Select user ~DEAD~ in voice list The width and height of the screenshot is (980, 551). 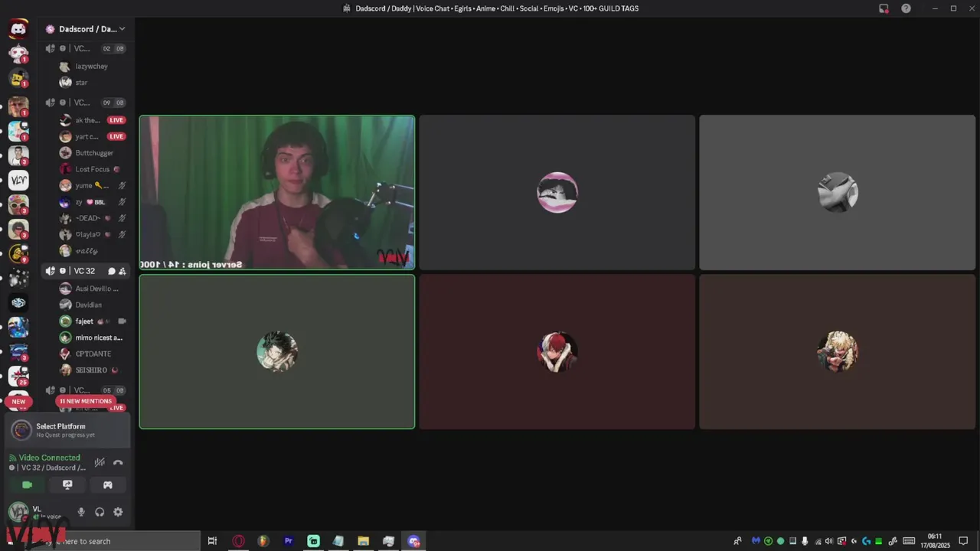point(92,218)
